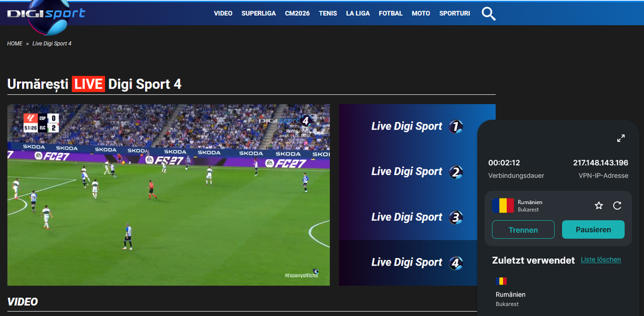644x316 pixels.
Task: Click the connection duration 00:02:12
Action: (504, 163)
